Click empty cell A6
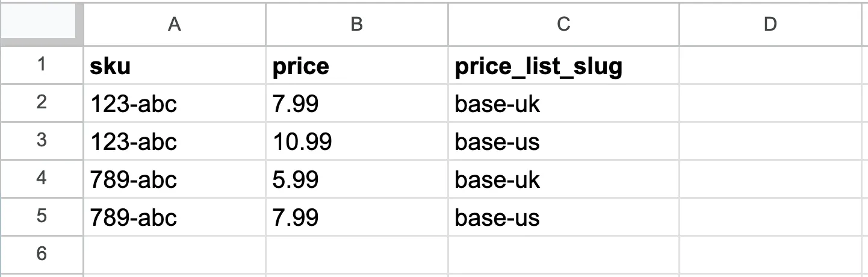This screenshot has height=277, width=868. 175,255
